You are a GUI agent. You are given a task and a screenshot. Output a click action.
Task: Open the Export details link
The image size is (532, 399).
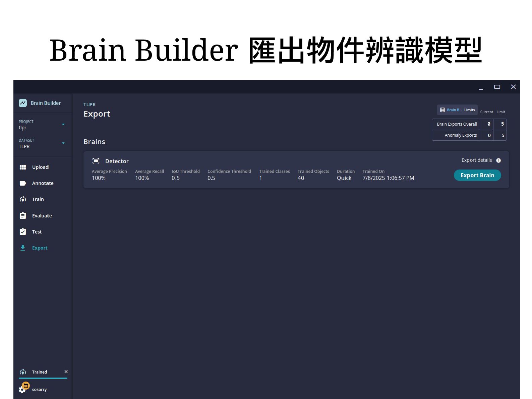[477, 160]
